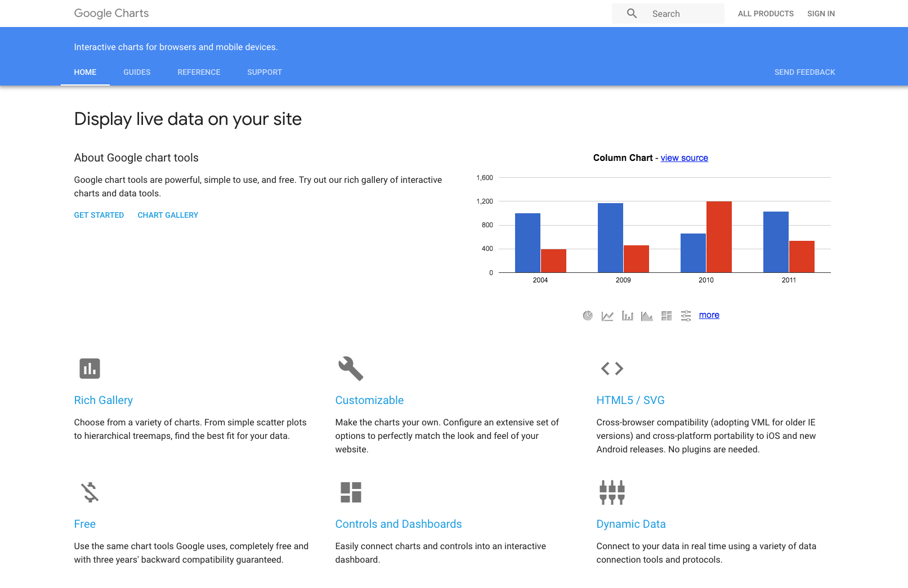Open ALL PRODUCTS in header

click(x=766, y=14)
